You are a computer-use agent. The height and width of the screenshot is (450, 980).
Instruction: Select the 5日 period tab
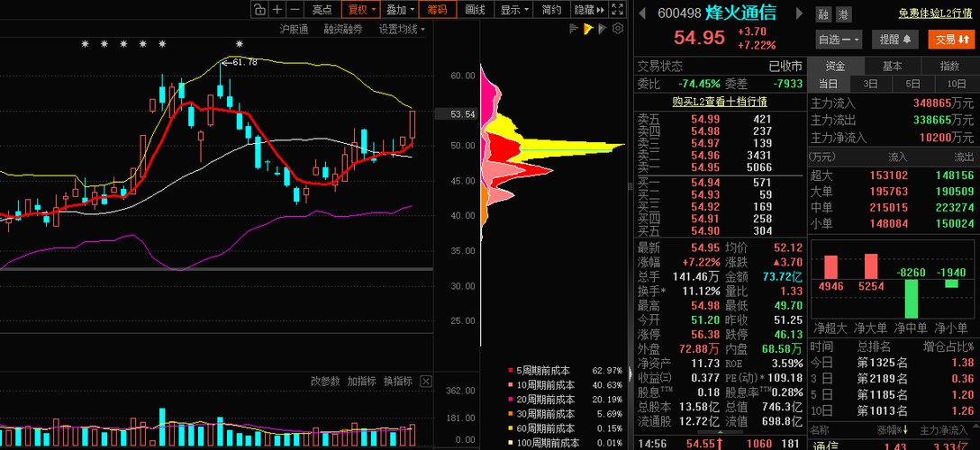(x=913, y=84)
